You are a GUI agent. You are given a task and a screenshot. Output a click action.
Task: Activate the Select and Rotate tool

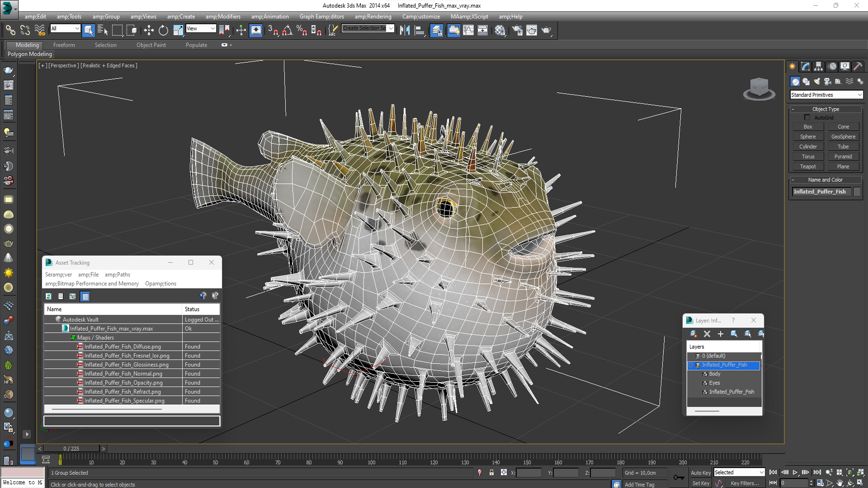(163, 30)
